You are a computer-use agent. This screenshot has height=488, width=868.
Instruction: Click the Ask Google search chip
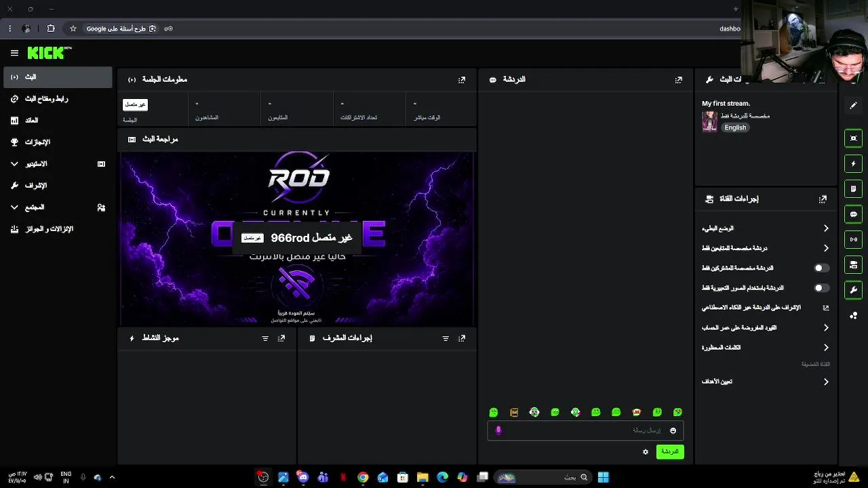(121, 28)
